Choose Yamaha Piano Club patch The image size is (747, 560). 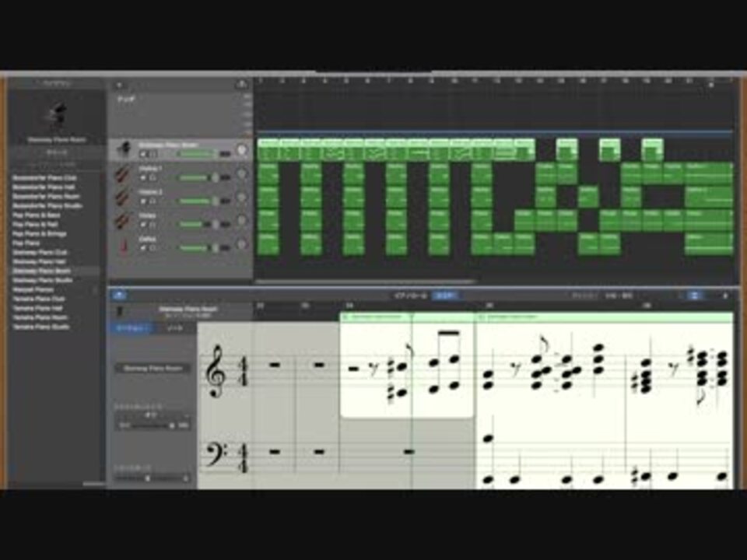(x=39, y=299)
